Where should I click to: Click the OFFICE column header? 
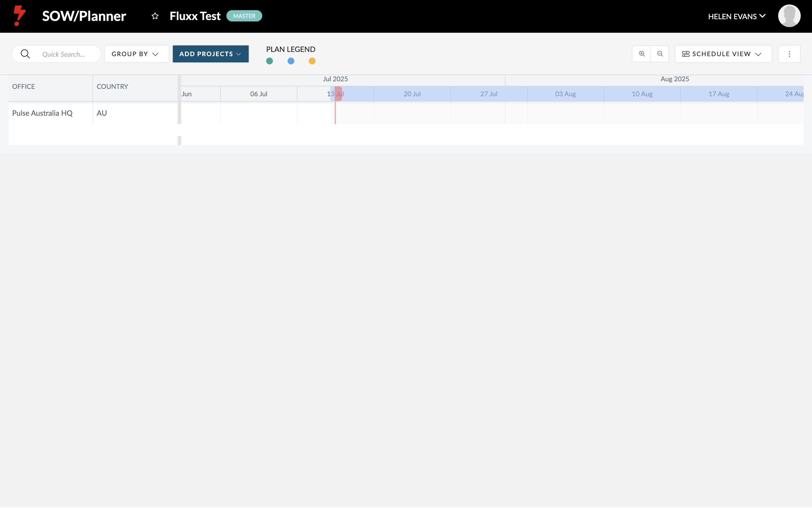(x=50, y=87)
